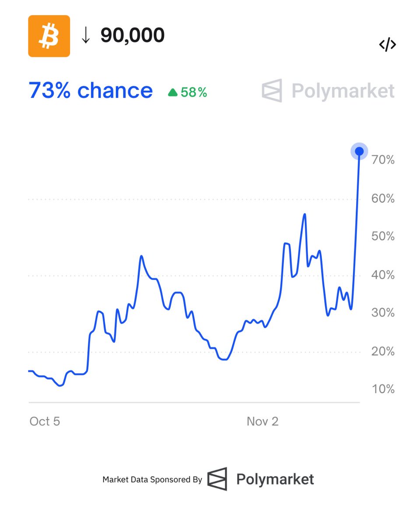Screen dimensions: 420x525
Task: Click the grey Polymarket watermark logo
Action: pos(272,91)
